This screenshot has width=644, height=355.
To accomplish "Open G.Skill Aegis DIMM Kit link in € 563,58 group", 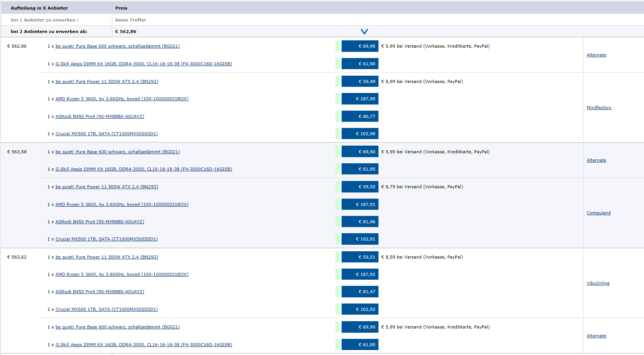I will (x=144, y=169).
